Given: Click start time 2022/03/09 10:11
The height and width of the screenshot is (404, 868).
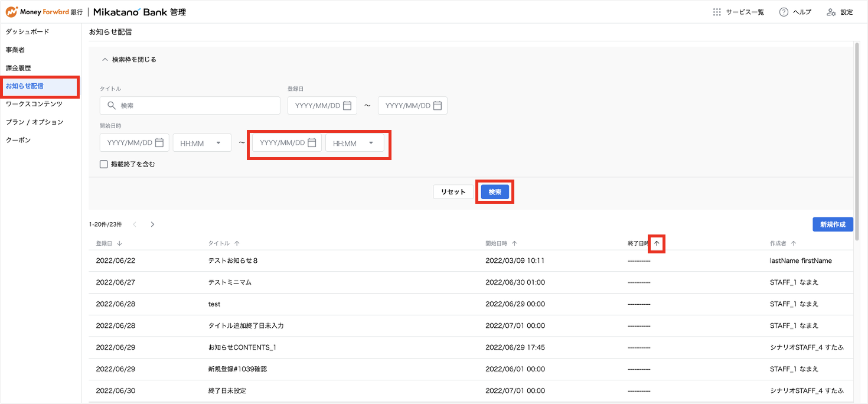Looking at the screenshot, I should (x=515, y=261).
